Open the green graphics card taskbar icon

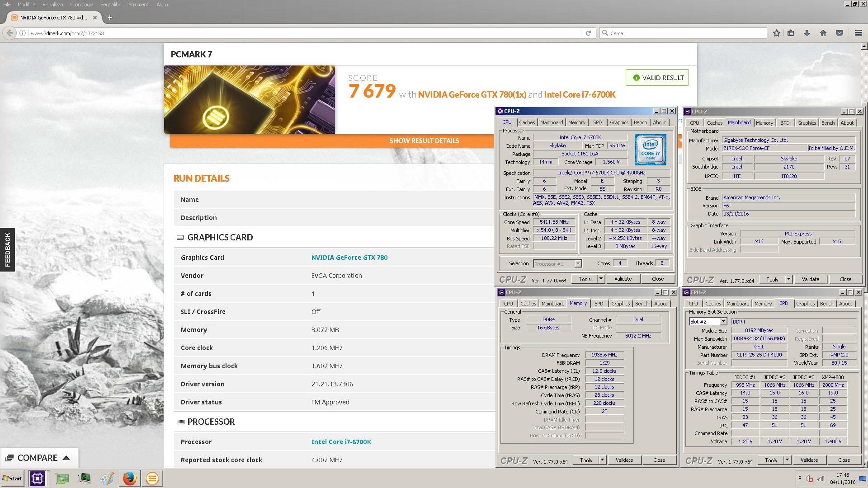pos(62,479)
